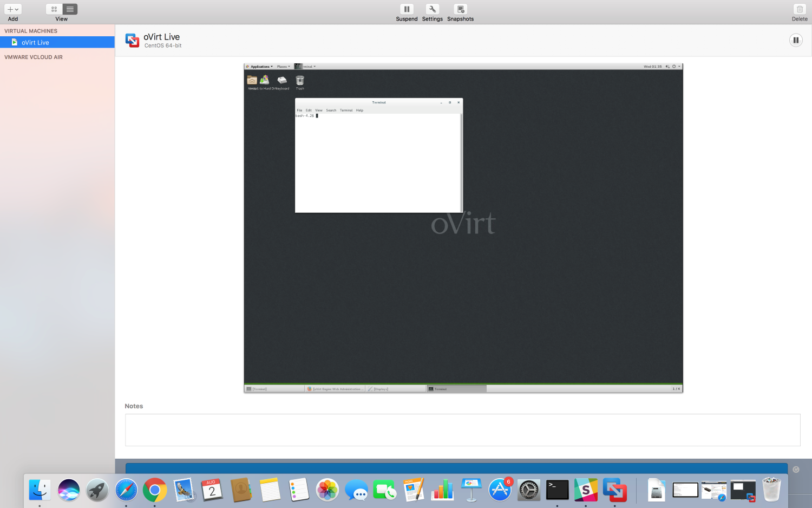The height and width of the screenshot is (508, 812).
Task: Open Contacts book in Dock
Action: click(241, 490)
